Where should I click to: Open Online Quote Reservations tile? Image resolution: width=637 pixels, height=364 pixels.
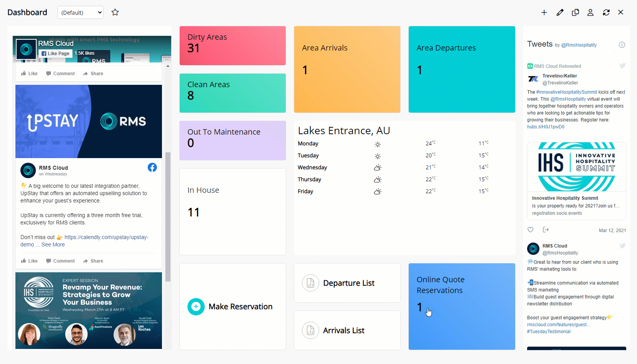462,307
